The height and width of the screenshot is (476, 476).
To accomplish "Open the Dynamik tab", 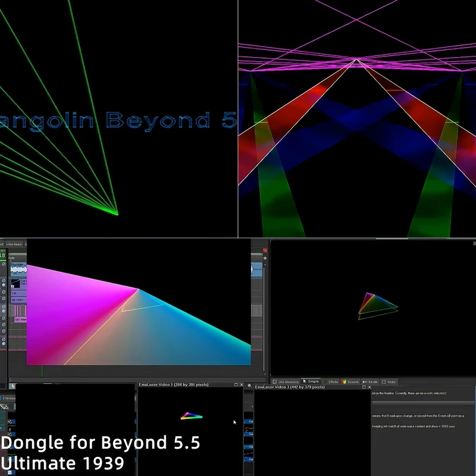I will tap(351, 381).
